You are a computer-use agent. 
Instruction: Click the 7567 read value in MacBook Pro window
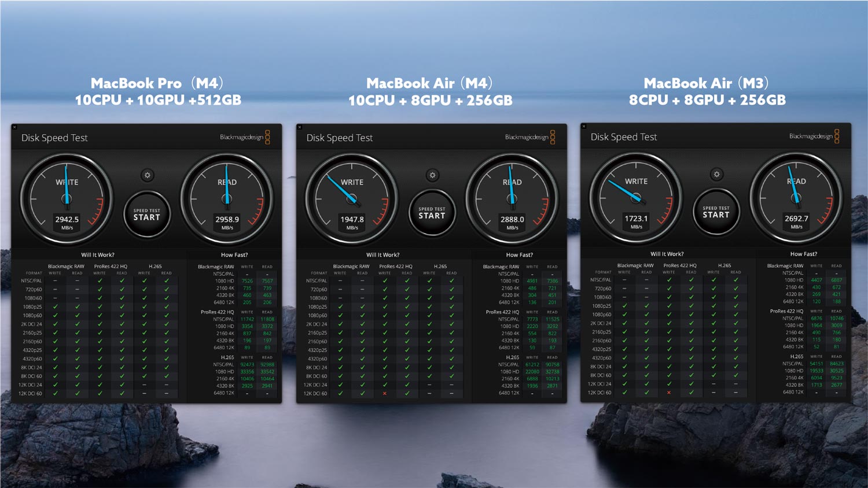tap(267, 281)
